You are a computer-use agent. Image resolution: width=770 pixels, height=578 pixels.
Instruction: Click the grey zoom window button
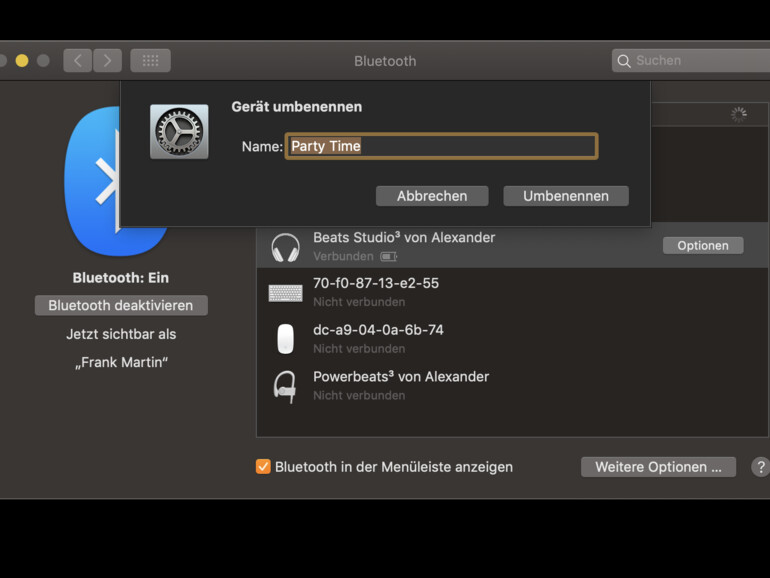(43, 60)
